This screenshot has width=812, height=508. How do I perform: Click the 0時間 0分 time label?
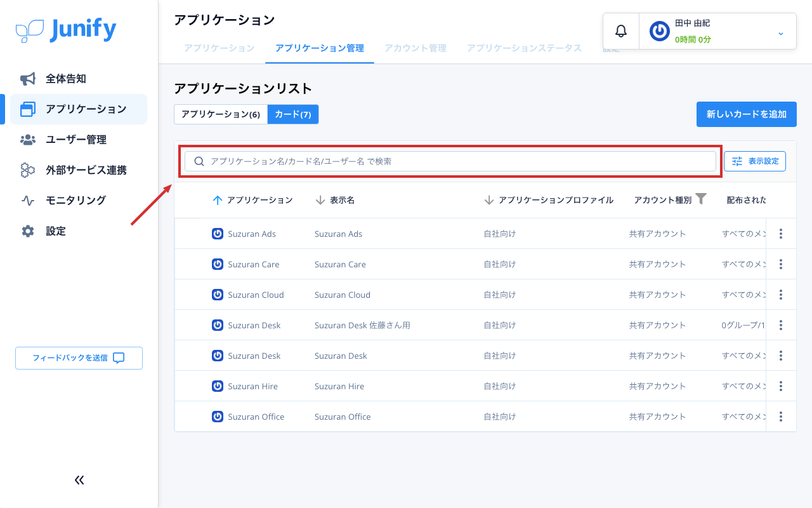693,39
